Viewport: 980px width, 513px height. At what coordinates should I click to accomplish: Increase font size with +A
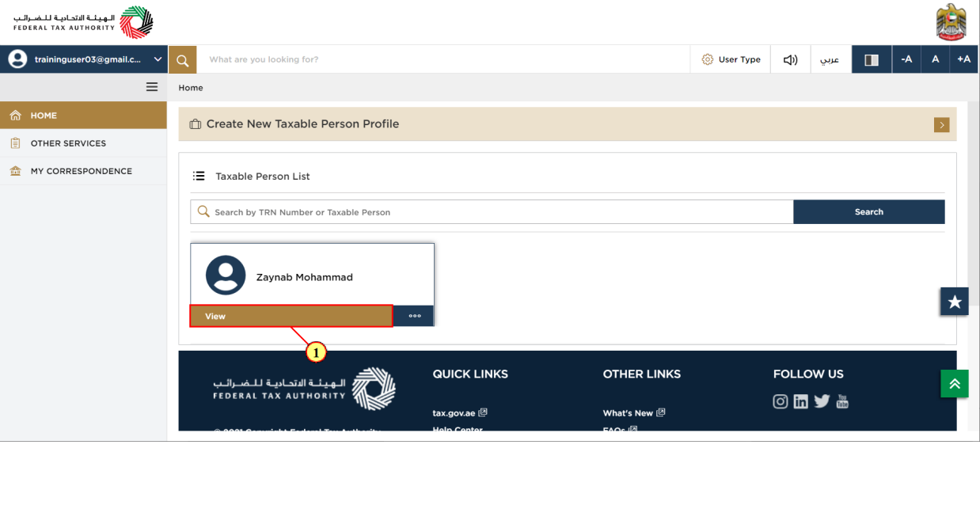[x=963, y=59]
